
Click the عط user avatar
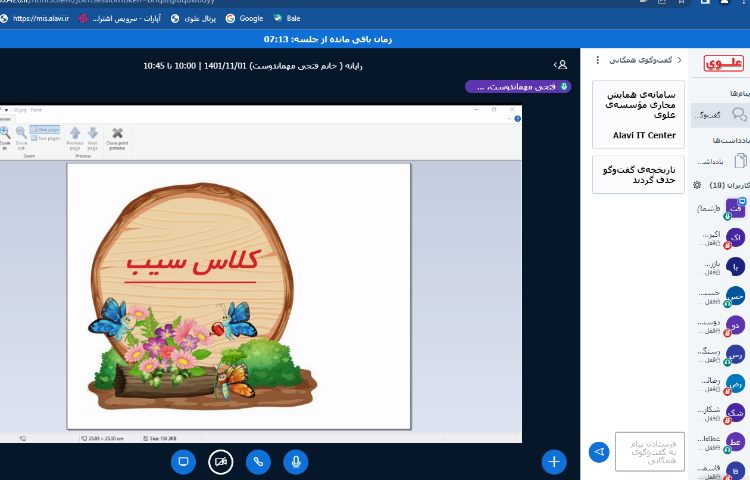[x=735, y=442]
